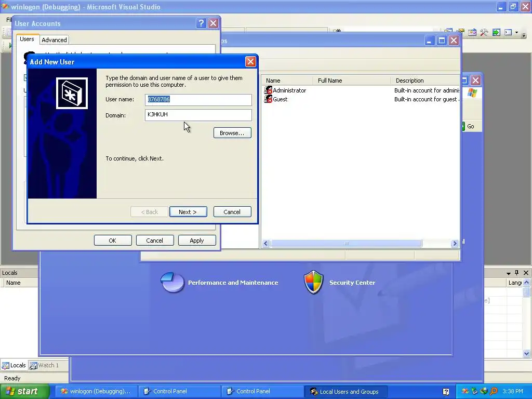Image resolution: width=532 pixels, height=399 pixels.
Task: Click the Next button in Add New User
Action: pyautogui.click(x=188, y=212)
